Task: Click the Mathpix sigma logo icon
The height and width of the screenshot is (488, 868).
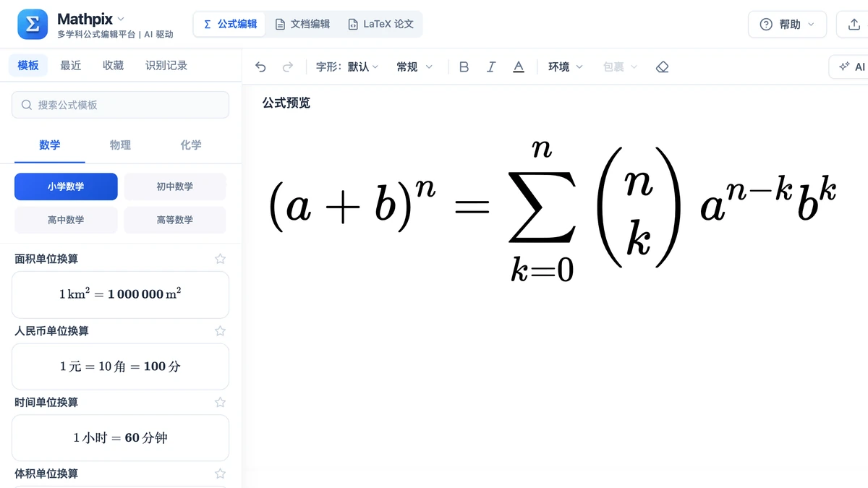Action: (33, 25)
